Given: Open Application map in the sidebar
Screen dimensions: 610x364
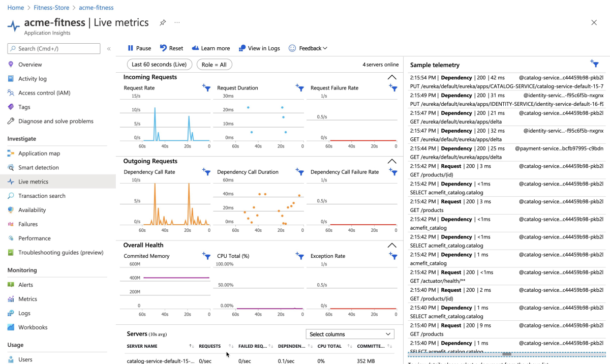Looking at the screenshot, I should (39, 154).
